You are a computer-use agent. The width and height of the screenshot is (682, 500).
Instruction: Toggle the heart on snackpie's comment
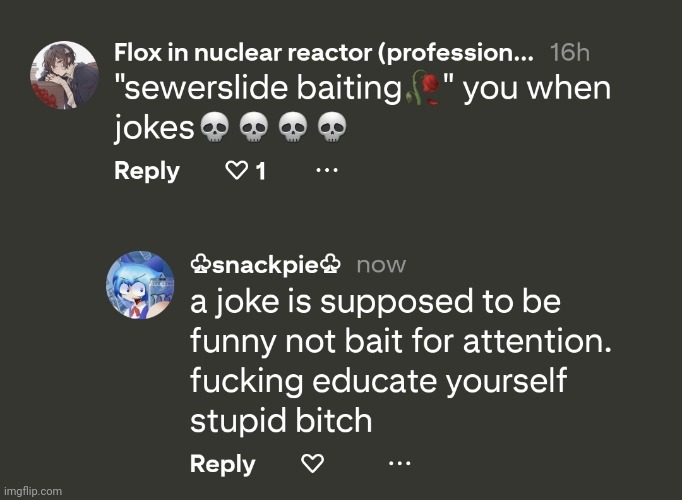tap(312, 463)
